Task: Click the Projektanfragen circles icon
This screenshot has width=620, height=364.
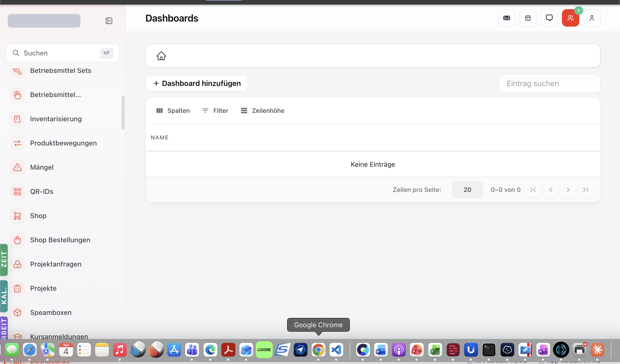Action: [x=17, y=264]
